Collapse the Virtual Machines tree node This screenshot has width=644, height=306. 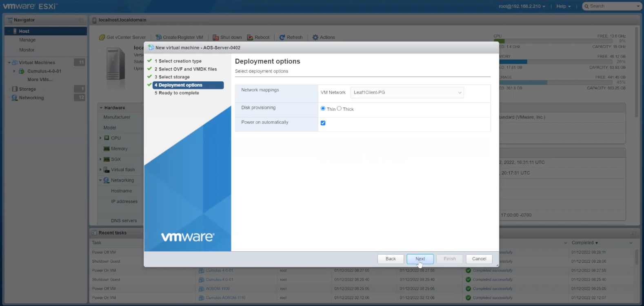click(9, 63)
